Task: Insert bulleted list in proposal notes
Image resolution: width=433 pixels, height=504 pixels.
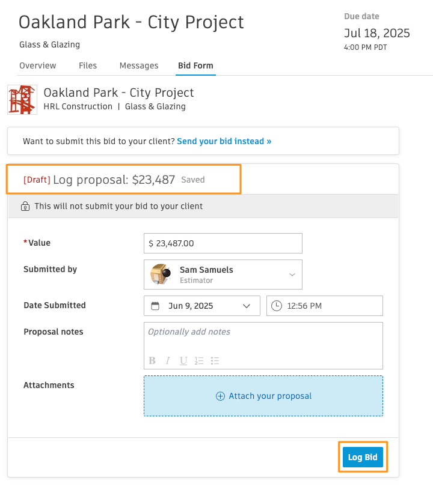Action: (x=215, y=360)
